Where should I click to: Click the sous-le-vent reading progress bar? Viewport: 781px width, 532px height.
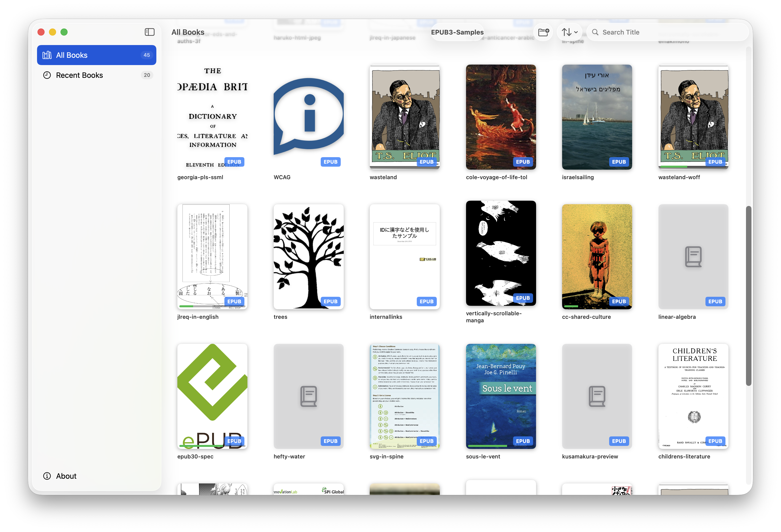click(487, 446)
